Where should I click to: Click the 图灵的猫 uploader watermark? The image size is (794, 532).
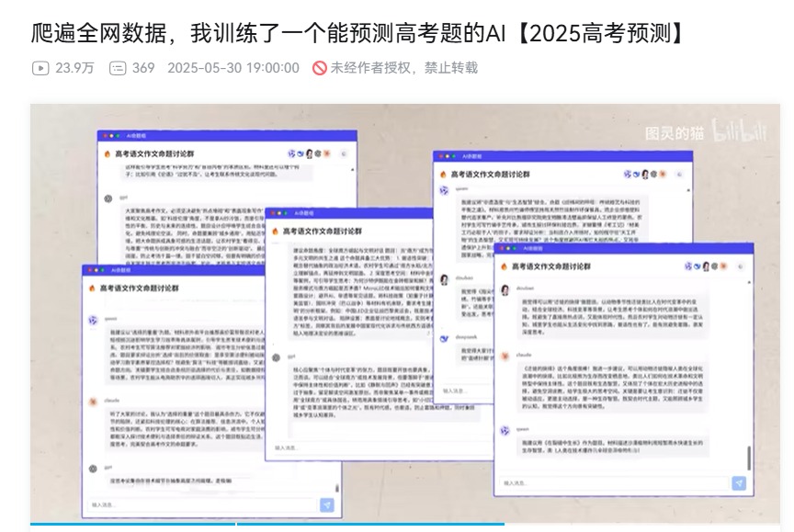pos(677,132)
